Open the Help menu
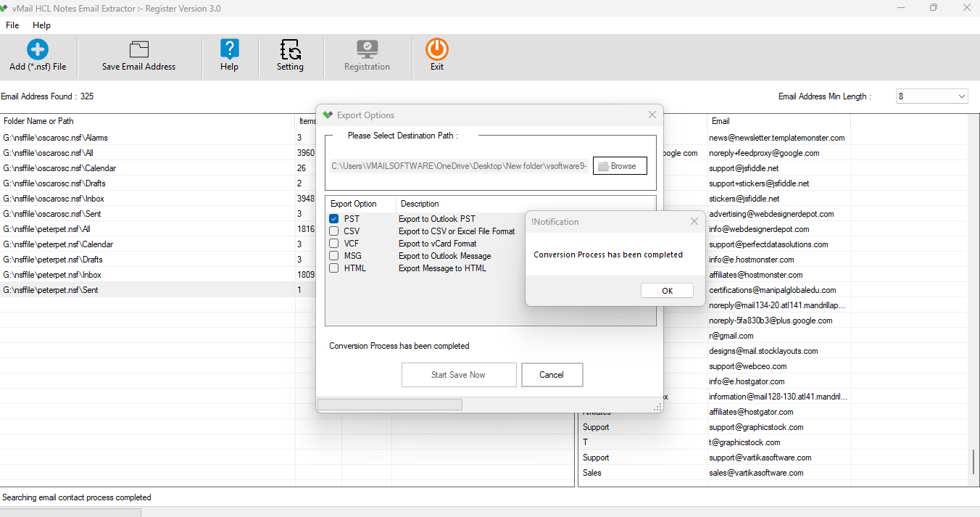Viewport: 980px width, 517px height. tap(42, 25)
